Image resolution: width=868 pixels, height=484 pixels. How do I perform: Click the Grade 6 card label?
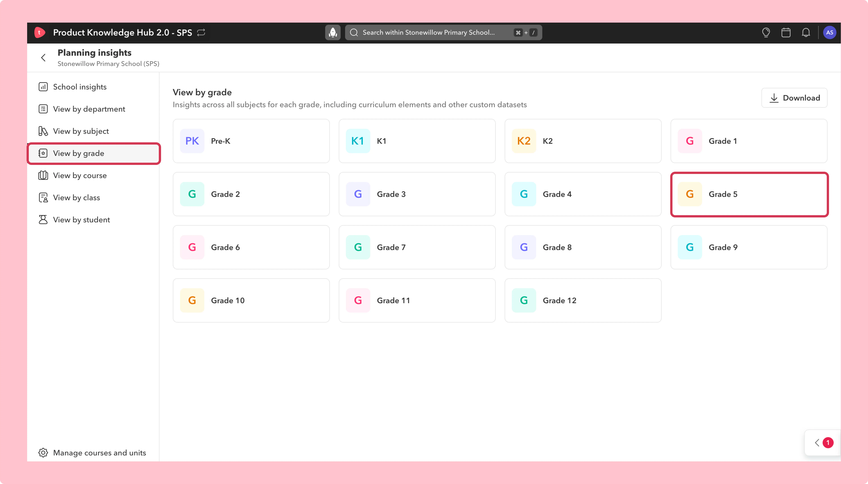[x=225, y=248]
